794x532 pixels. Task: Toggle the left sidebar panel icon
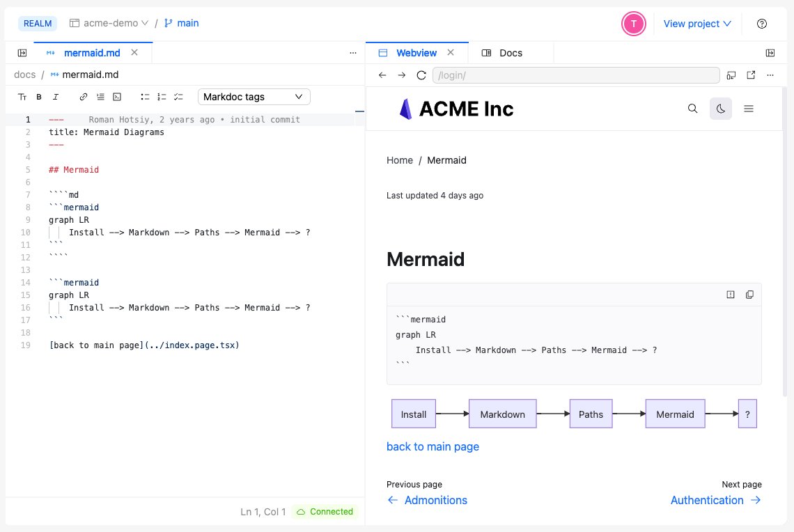click(22, 53)
